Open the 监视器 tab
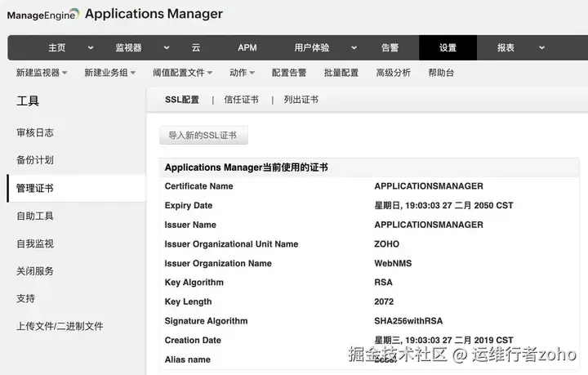588x375 pixels. [x=128, y=47]
